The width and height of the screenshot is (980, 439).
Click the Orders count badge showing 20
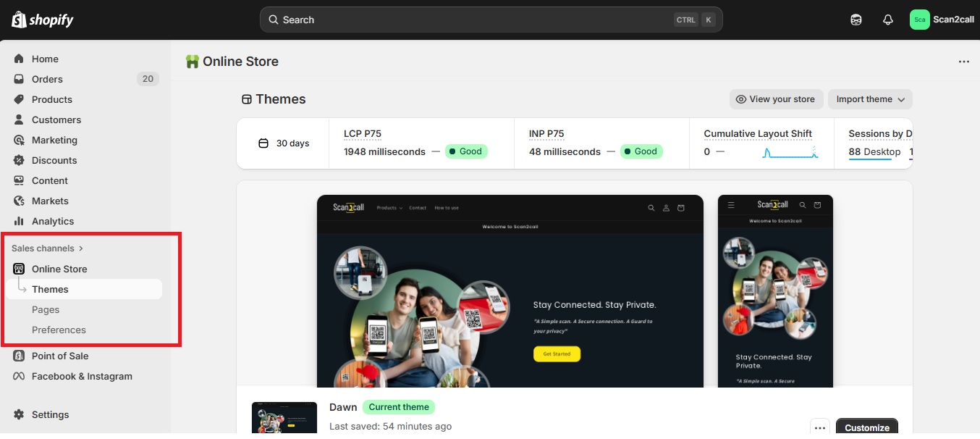pyautogui.click(x=148, y=79)
